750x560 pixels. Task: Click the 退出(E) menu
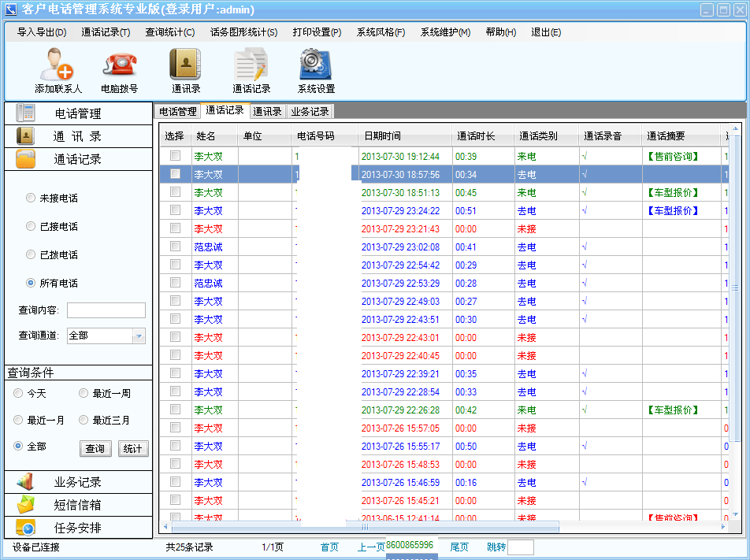click(546, 32)
